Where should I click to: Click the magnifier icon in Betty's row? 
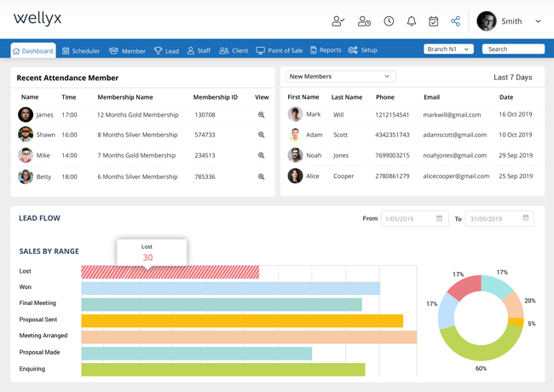[x=261, y=177]
